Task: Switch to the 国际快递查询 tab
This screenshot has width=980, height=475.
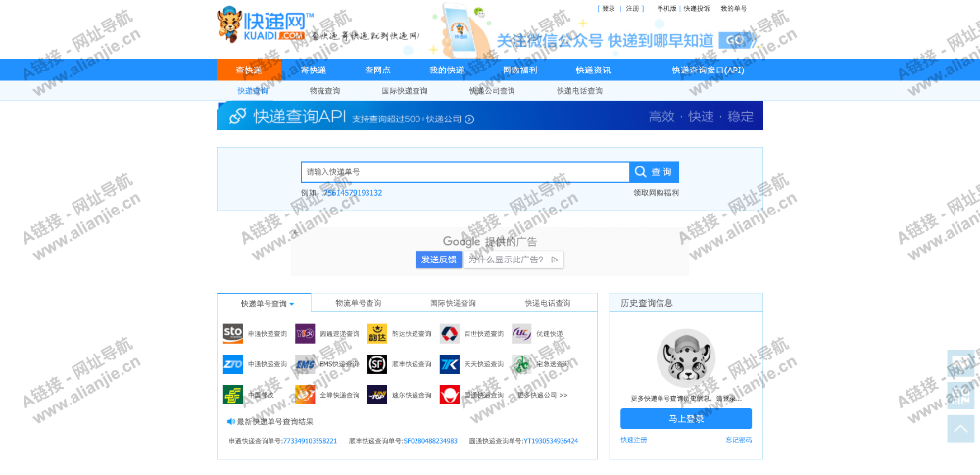Action: (453, 303)
